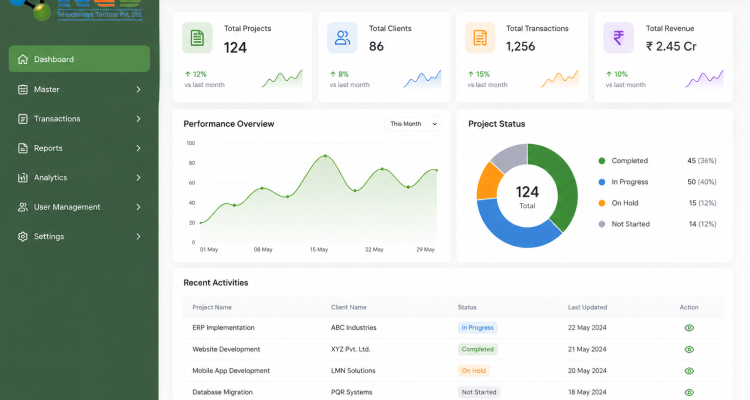Click the green Completed legend dot
This screenshot has height=400, width=750.
tap(602, 161)
